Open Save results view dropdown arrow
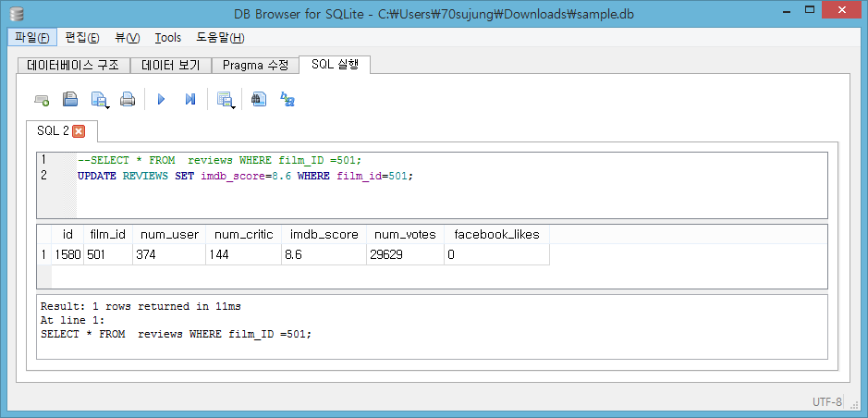Screen dimensions: 868x418 [x=234, y=106]
